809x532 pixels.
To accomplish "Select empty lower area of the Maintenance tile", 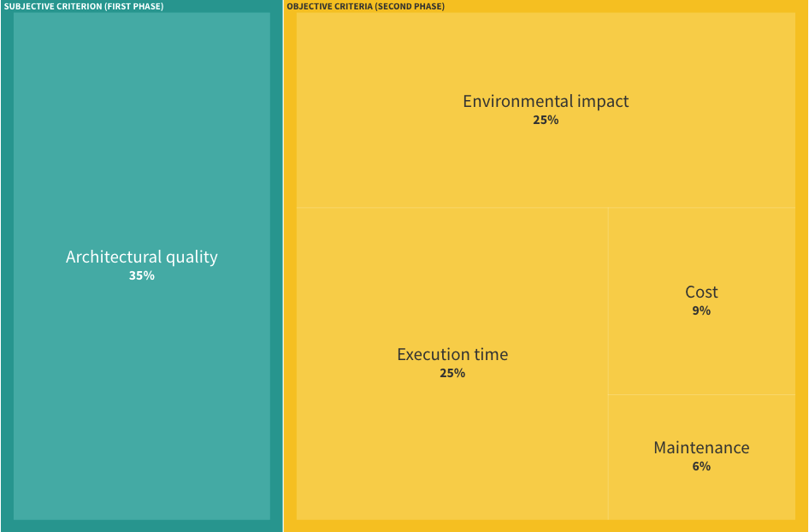I will click(x=701, y=500).
